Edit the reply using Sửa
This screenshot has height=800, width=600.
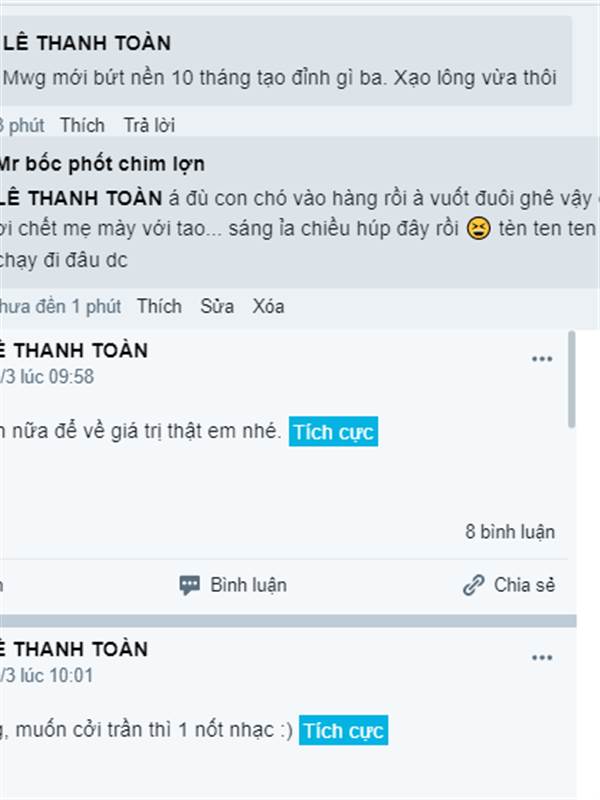(x=217, y=306)
